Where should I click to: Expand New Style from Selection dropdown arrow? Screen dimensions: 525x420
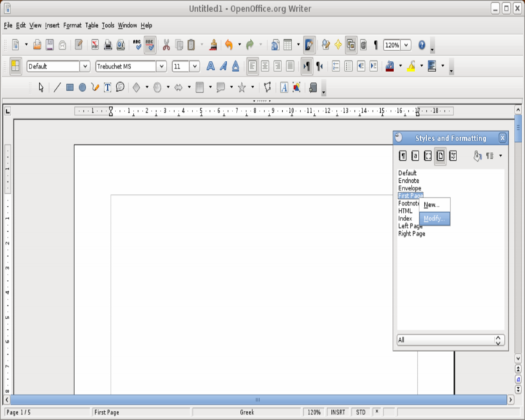[x=500, y=155]
